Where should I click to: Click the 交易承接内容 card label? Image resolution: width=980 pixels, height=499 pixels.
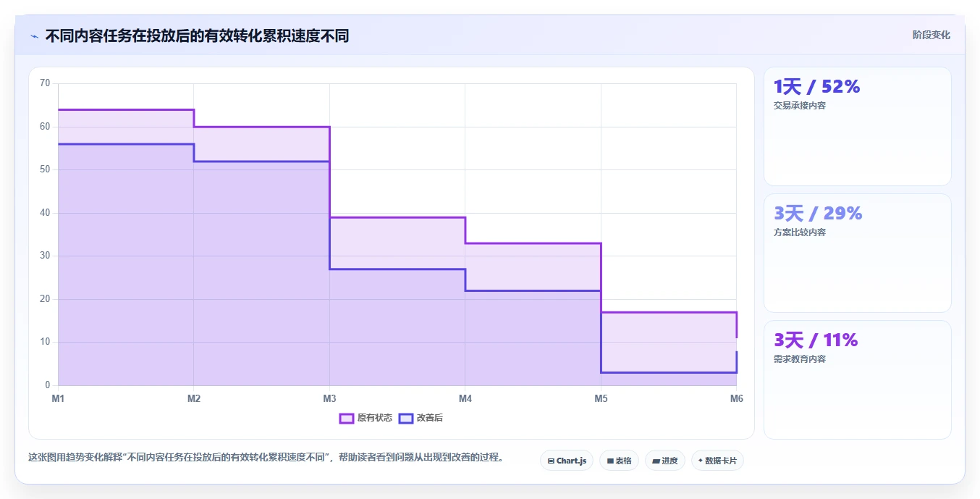(x=800, y=106)
